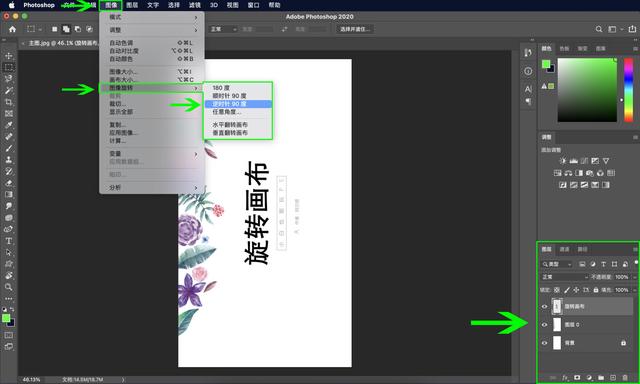This screenshot has width=640, height=384.
Task: Select the Magic Wand tool
Action: 9,90
